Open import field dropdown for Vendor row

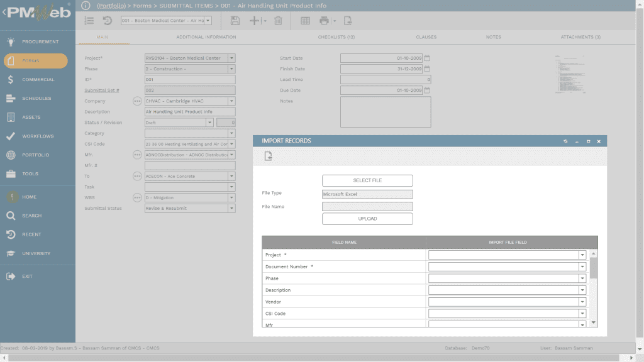582,302
